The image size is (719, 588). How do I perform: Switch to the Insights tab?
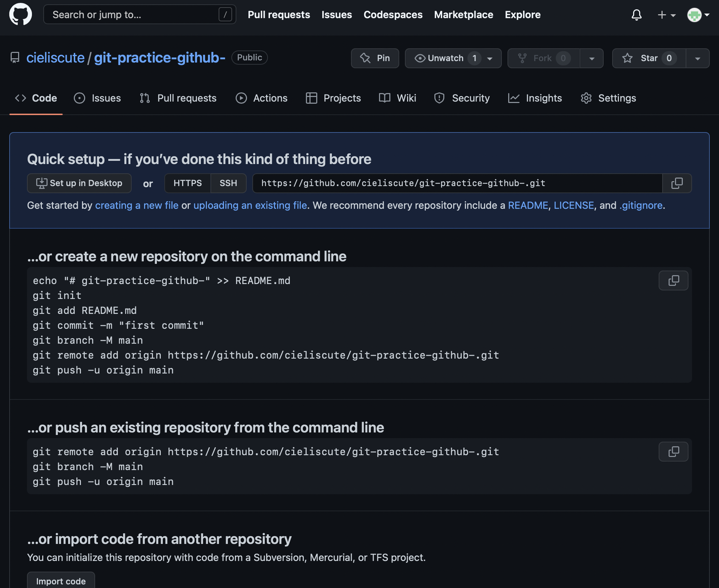535,98
